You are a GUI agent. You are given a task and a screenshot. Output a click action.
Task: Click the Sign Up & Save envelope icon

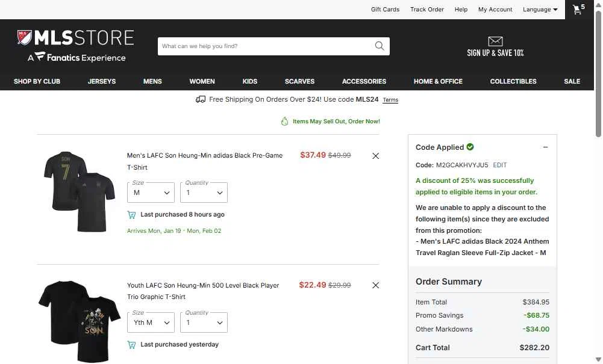pos(495,42)
